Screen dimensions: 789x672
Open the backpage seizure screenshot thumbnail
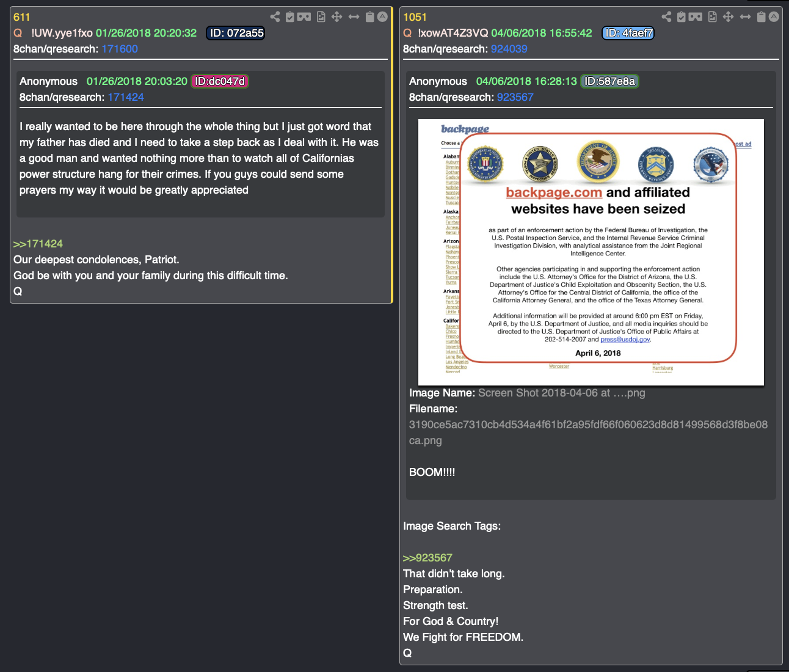591,252
